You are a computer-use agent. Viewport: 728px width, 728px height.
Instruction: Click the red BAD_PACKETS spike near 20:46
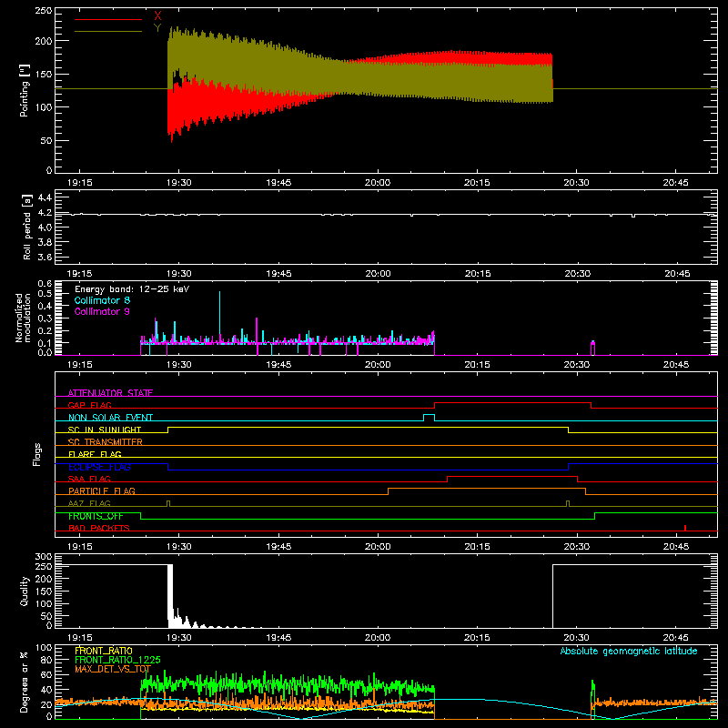pyautogui.click(x=685, y=528)
